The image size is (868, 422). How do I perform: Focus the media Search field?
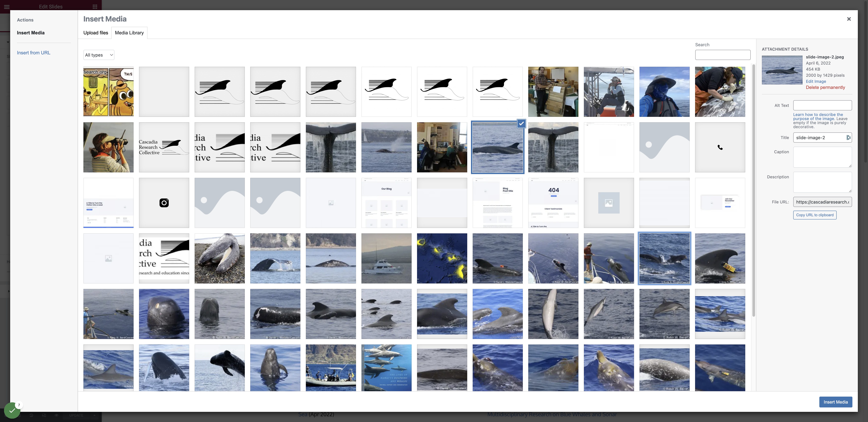(722, 55)
